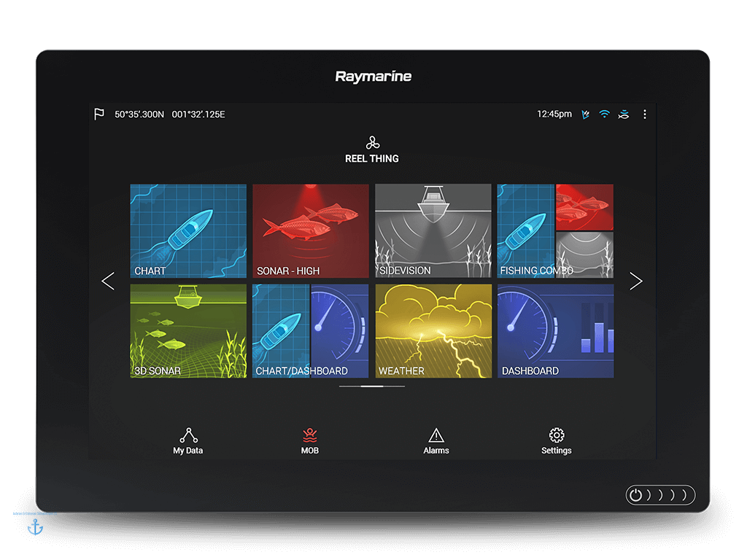Image resolution: width=747 pixels, height=560 pixels.
Task: Launch the Chart/Dashboard combo page
Action: (311, 331)
